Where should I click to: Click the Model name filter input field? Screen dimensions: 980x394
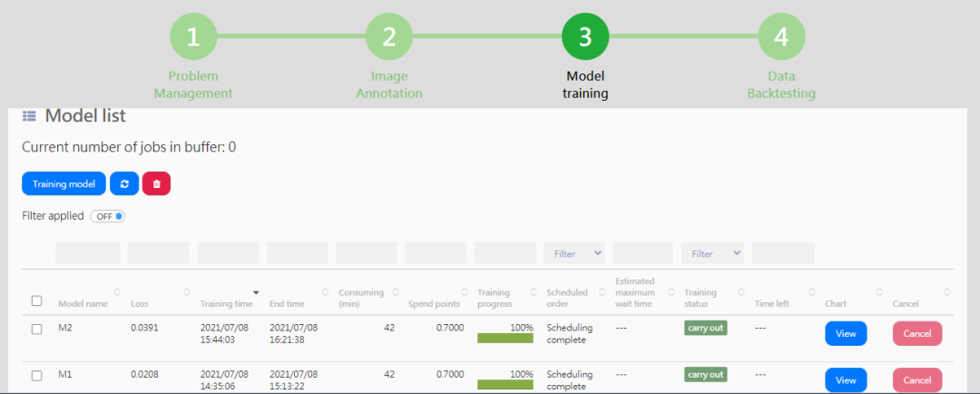pos(87,253)
